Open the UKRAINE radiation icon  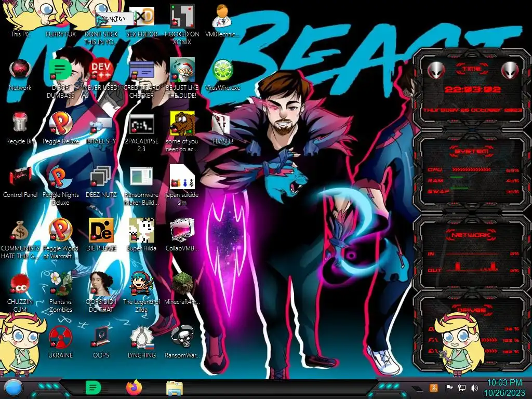[x=60, y=343]
